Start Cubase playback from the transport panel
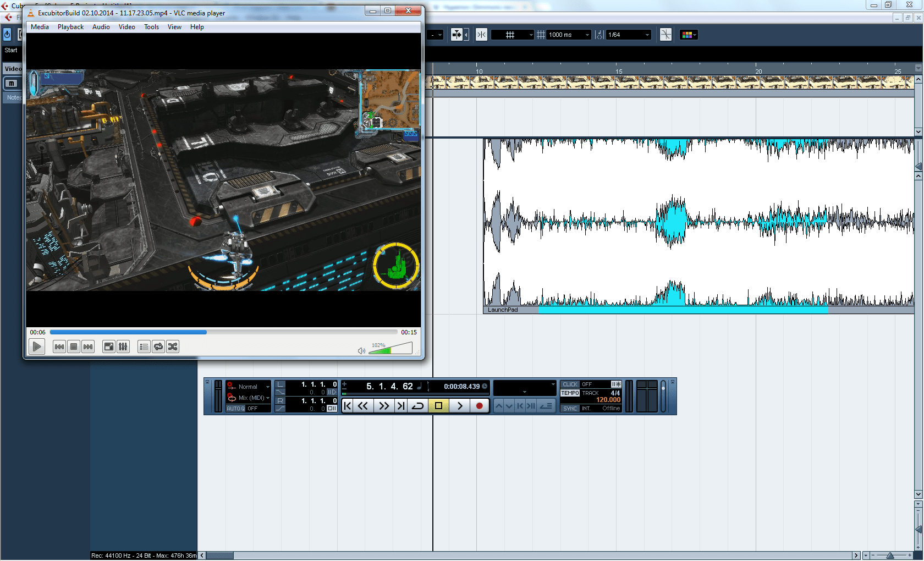 tap(460, 406)
